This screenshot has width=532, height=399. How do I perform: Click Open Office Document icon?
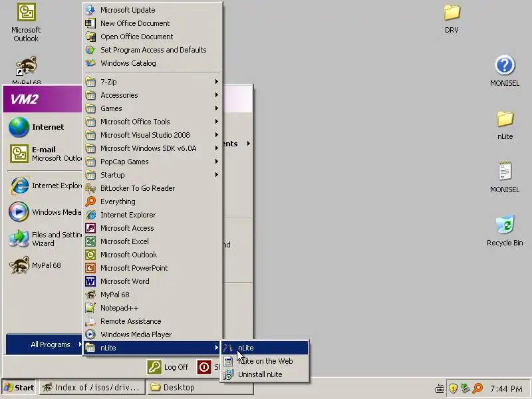(x=90, y=37)
